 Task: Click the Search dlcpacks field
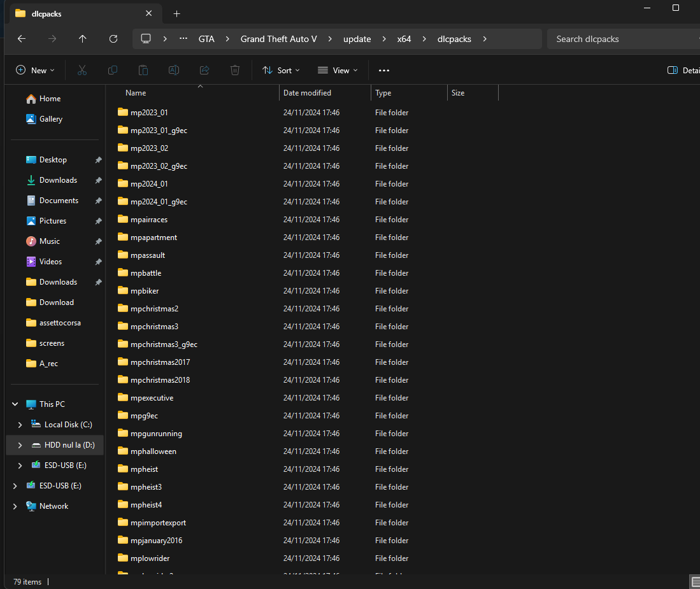pyautogui.click(x=623, y=39)
